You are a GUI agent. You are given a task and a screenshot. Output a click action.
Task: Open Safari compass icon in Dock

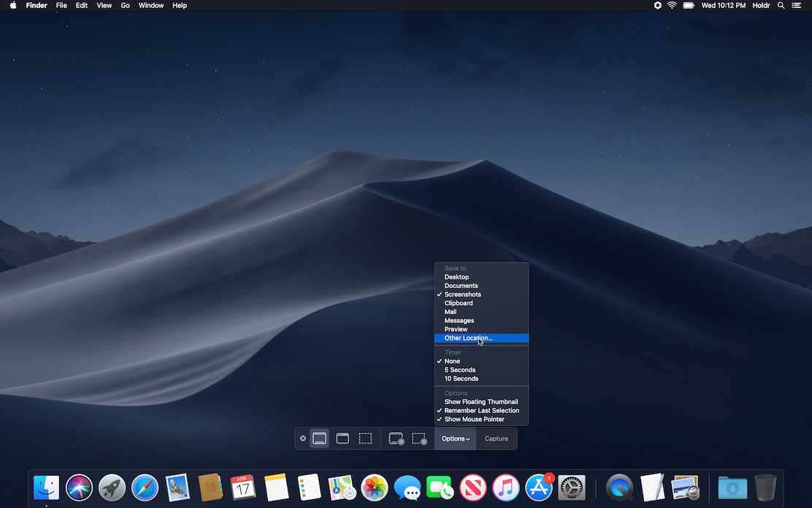click(145, 488)
